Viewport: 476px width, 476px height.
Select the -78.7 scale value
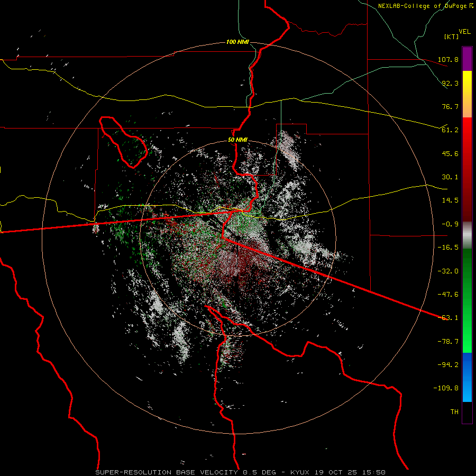point(448,342)
